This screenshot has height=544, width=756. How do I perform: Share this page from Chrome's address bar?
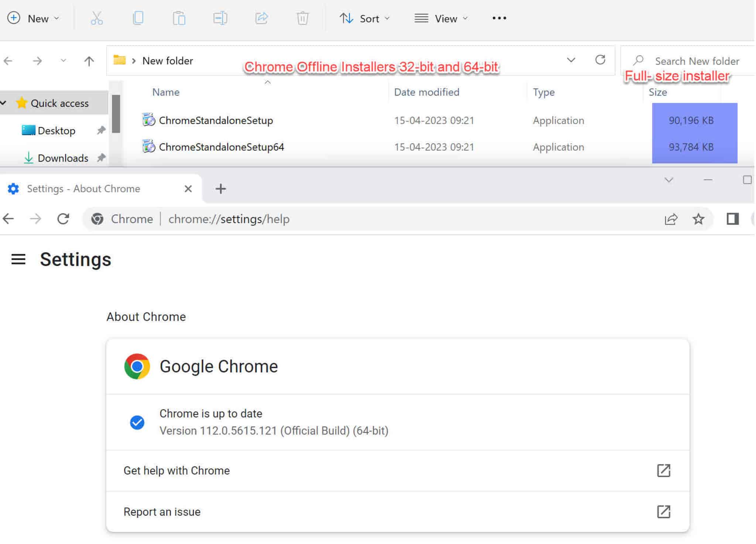671,219
